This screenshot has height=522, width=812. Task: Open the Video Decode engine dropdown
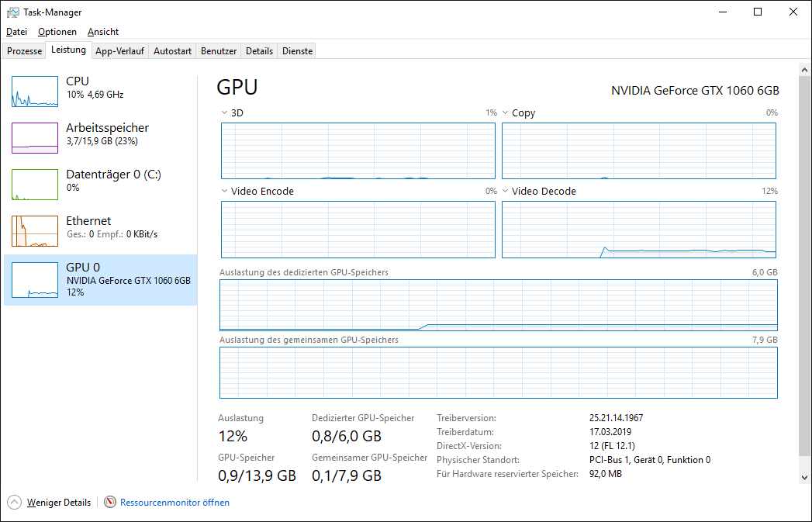506,192
